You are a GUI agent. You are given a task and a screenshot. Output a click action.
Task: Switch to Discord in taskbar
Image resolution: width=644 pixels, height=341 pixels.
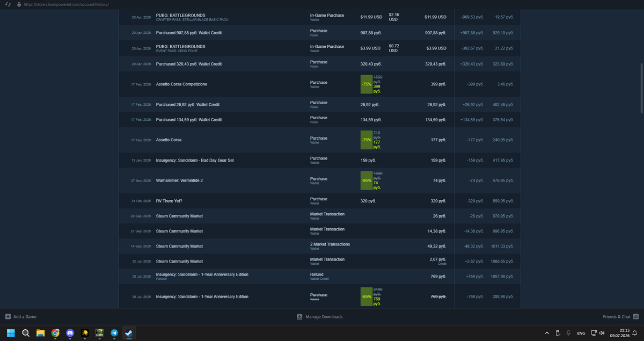(70, 333)
